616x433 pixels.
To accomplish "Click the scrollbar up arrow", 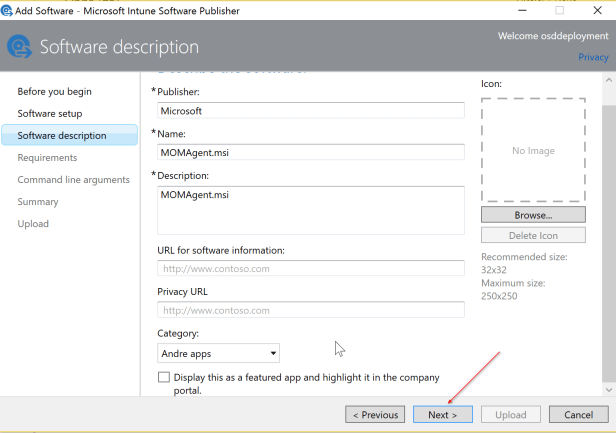I will pos(609,80).
